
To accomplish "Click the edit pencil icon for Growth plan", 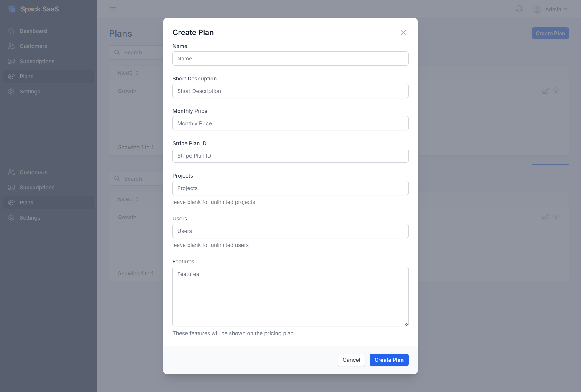I will coord(546,90).
